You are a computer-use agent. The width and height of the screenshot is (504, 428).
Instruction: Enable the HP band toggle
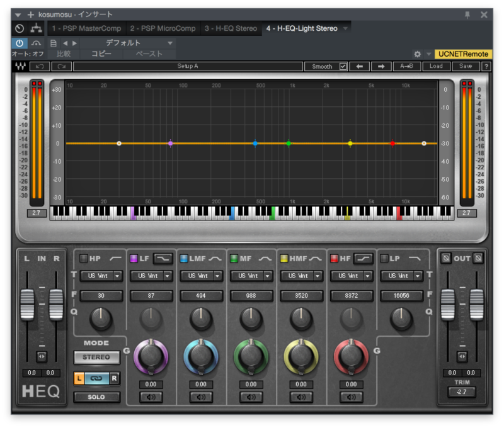pos(84,258)
